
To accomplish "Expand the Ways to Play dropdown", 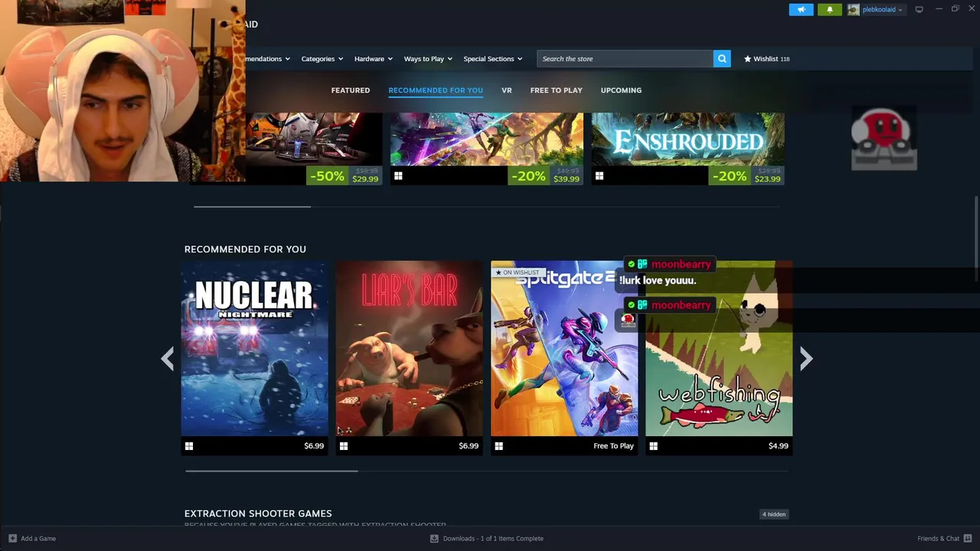I will pos(428,59).
